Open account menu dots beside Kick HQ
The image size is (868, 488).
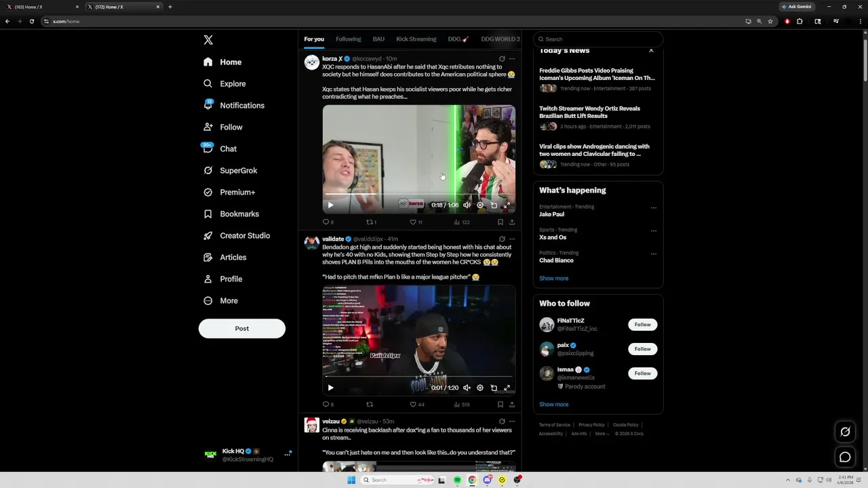(x=288, y=454)
